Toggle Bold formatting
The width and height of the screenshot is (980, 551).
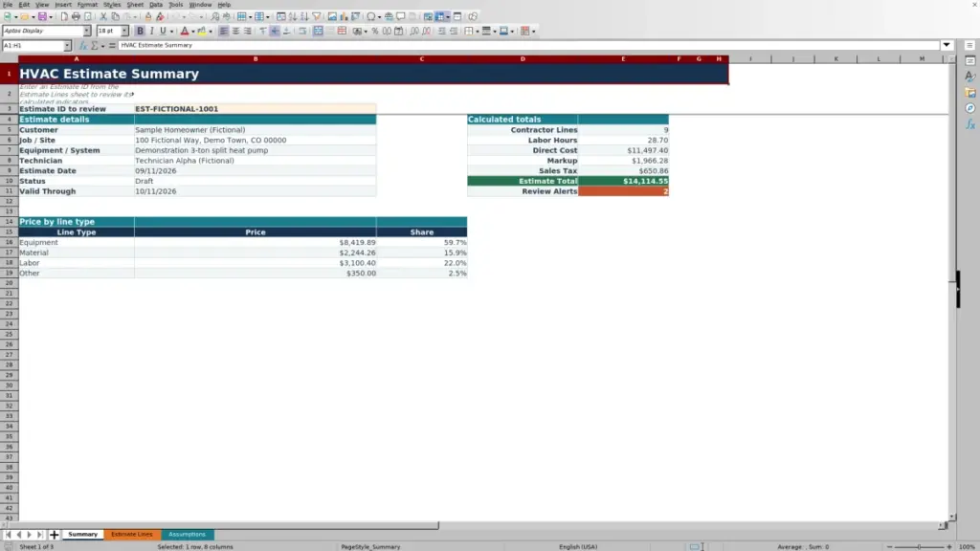(x=140, y=32)
